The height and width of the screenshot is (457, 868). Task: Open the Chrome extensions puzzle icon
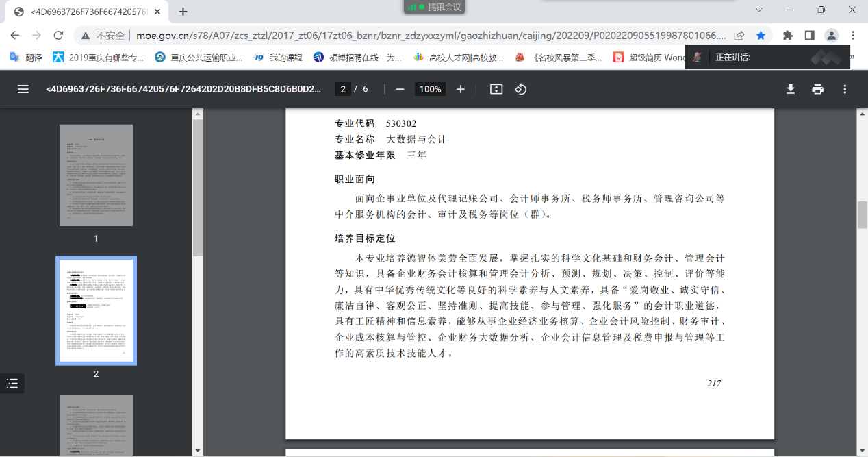788,36
